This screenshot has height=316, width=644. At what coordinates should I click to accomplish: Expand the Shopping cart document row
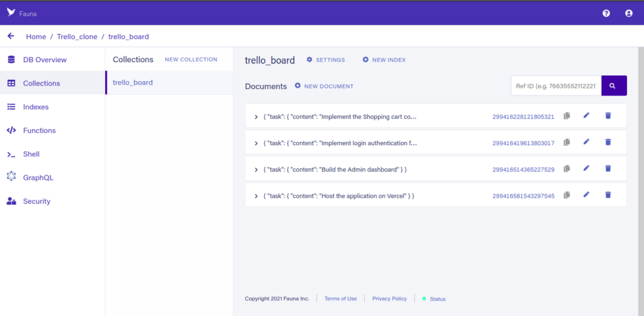coord(256,117)
